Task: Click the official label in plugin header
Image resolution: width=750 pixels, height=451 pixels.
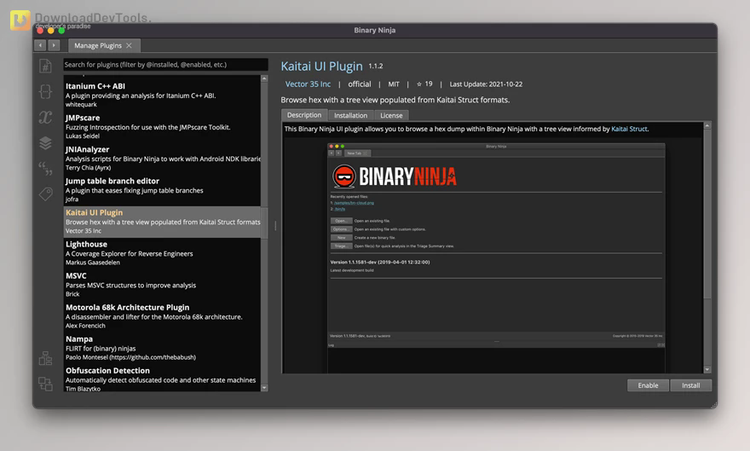Action: tap(359, 84)
